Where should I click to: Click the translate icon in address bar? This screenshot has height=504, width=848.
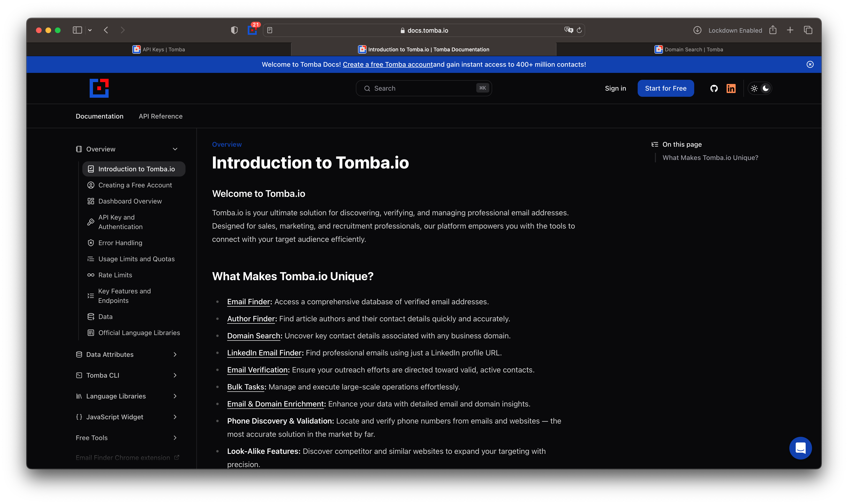click(x=569, y=30)
